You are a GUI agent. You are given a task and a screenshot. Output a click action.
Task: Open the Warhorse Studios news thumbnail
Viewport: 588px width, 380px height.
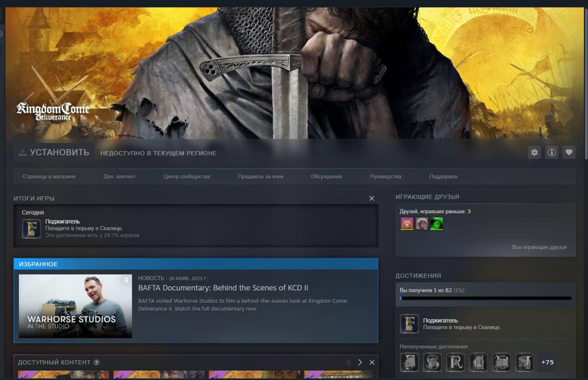[75, 306]
